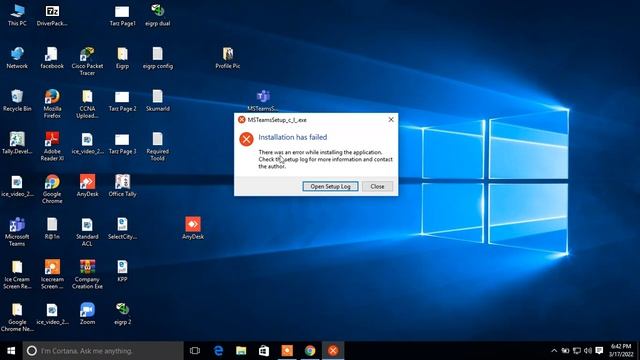The width and height of the screenshot is (640, 360).
Task: Switch to Icecream recorder taskbar button
Action: pos(287,351)
